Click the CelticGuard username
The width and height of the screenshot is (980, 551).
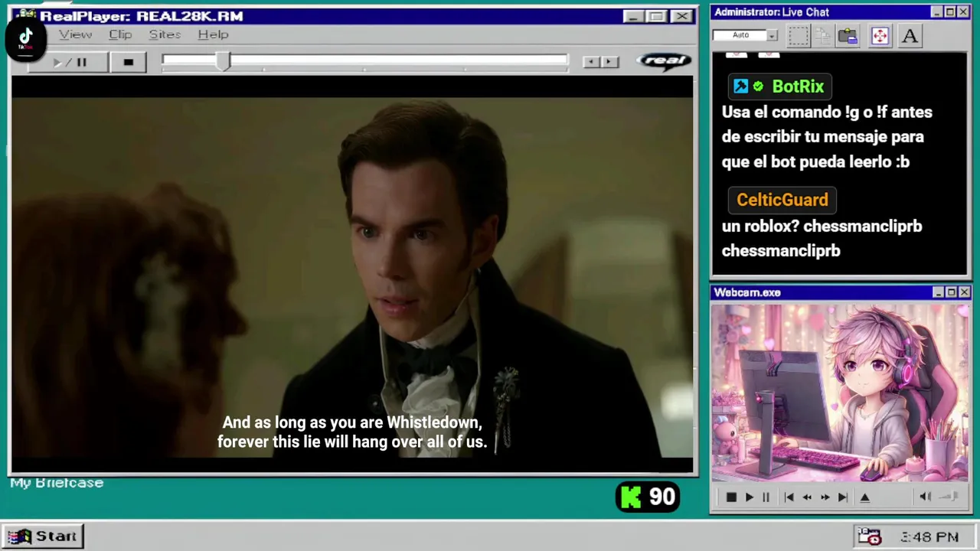782,200
